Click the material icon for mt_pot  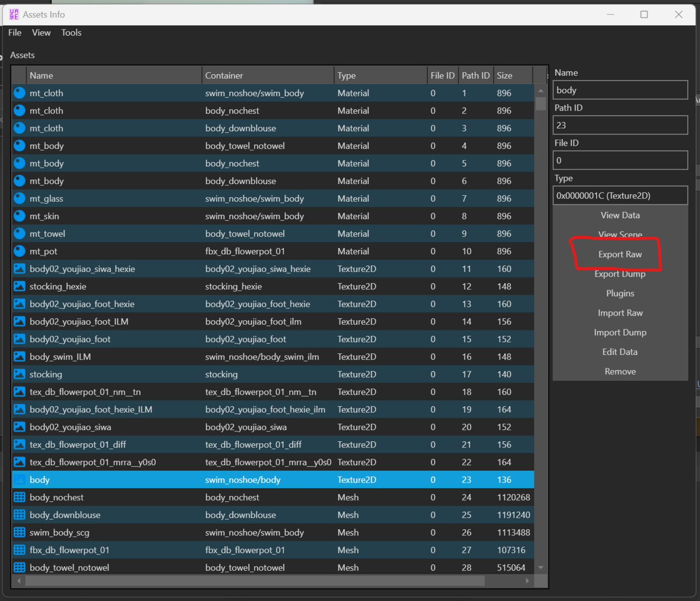(19, 252)
